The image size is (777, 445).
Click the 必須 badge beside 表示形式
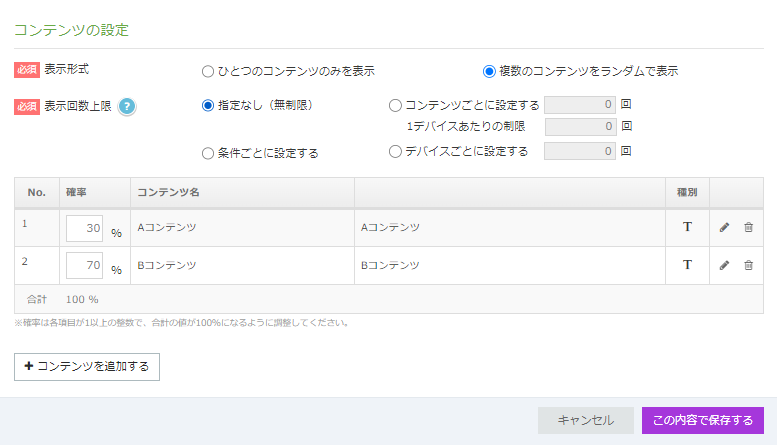[x=27, y=70]
